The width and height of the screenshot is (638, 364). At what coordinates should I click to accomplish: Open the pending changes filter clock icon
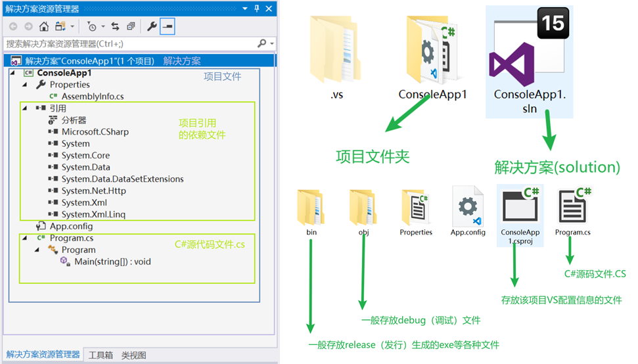pos(92,26)
